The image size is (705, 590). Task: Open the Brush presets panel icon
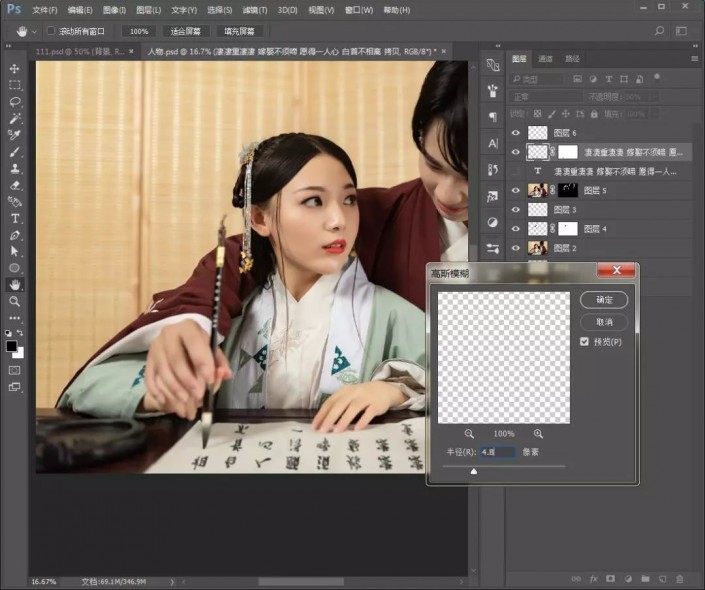coord(493,90)
